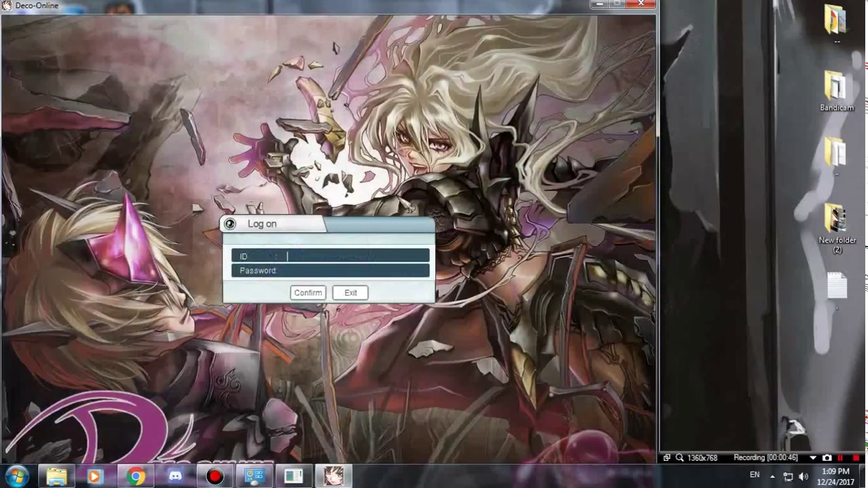868x488 pixels.
Task: Click the 1360x768 resolution text
Action: tap(703, 458)
